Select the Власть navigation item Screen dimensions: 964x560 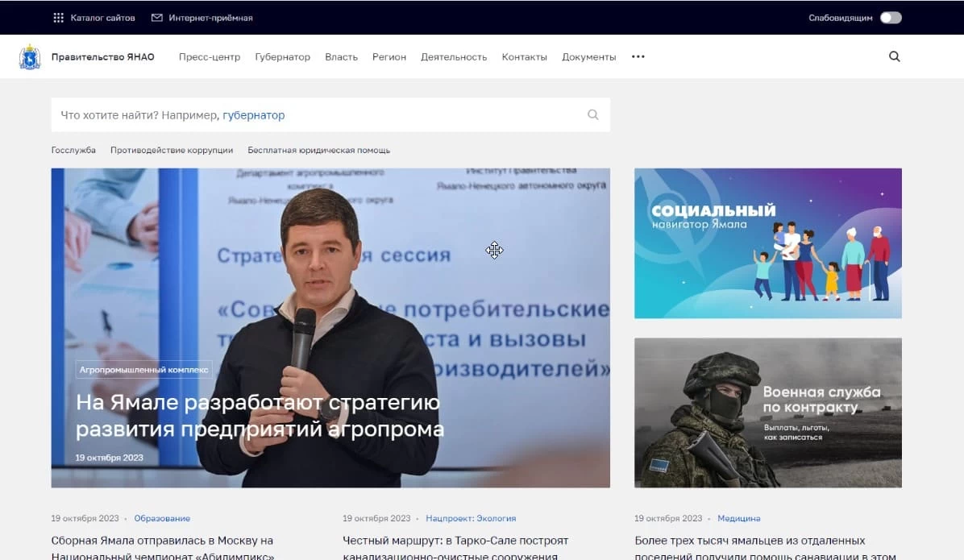(341, 57)
